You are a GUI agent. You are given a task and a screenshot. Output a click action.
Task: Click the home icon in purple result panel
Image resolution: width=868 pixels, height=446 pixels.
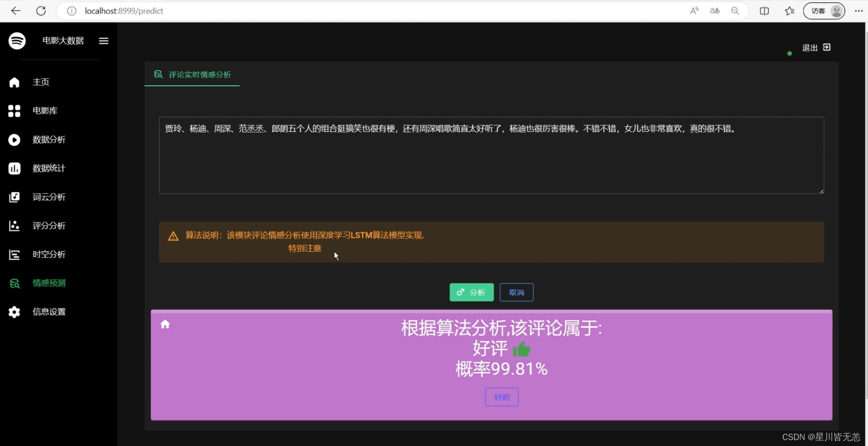pos(165,324)
